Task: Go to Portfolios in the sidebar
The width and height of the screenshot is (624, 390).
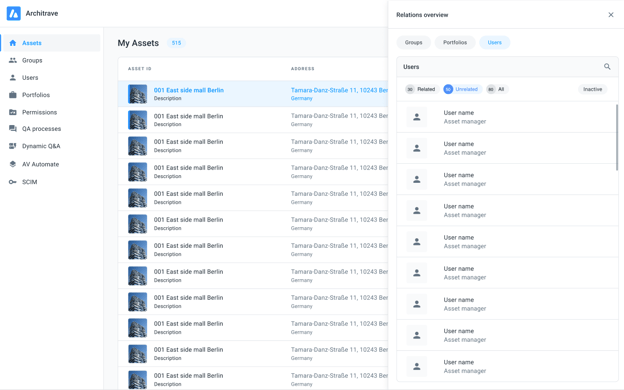Action: pos(36,95)
